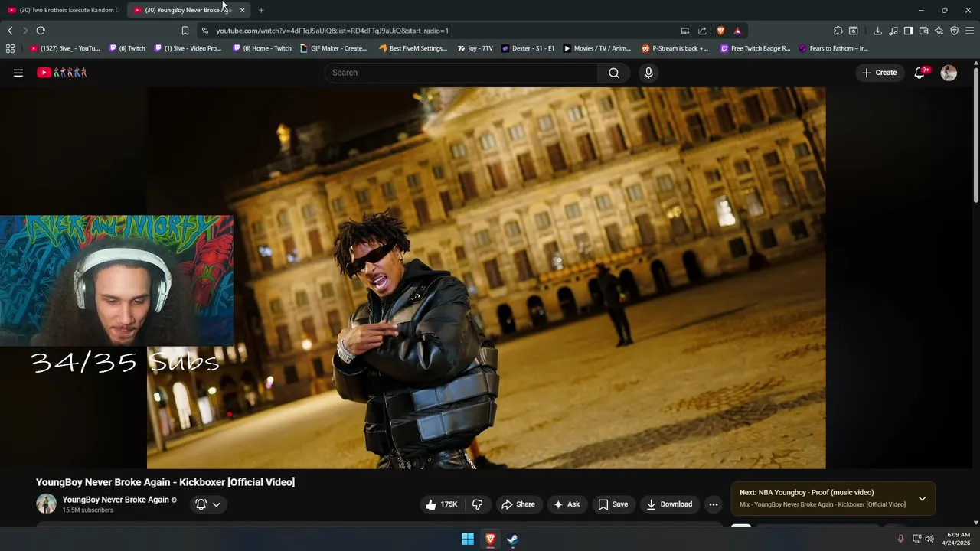The height and width of the screenshot is (551, 980).
Task: Open the YouTube guide hamburger menu
Action: tap(18, 73)
